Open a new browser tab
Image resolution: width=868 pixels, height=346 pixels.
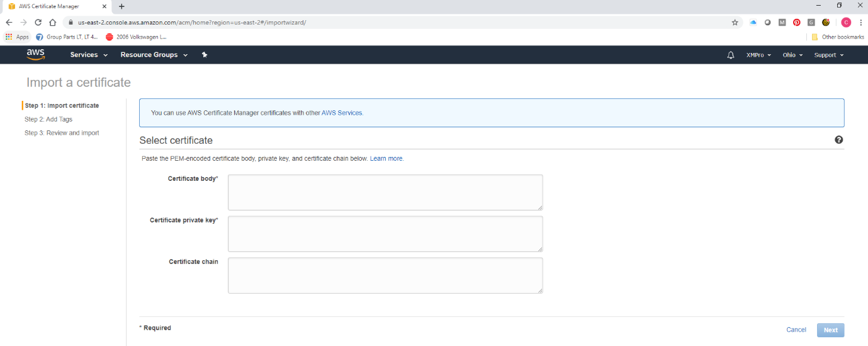click(x=121, y=6)
